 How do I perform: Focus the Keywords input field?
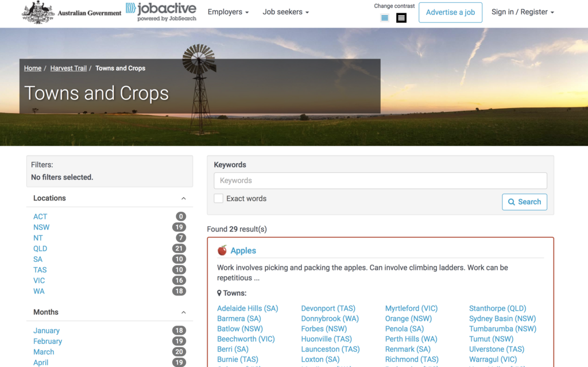(x=380, y=180)
